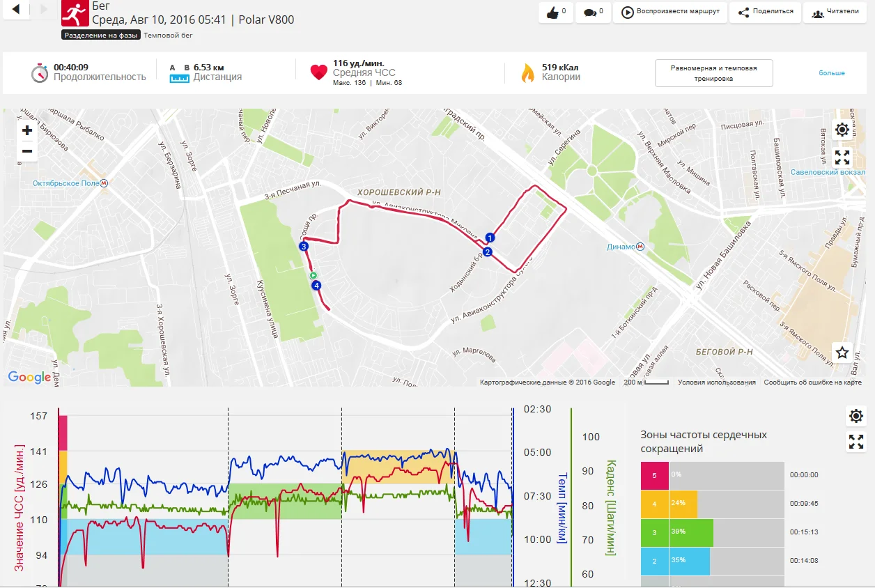The height and width of the screenshot is (588, 875).
Task: Click zone 2 time 00:14:08
Action: [x=804, y=561]
